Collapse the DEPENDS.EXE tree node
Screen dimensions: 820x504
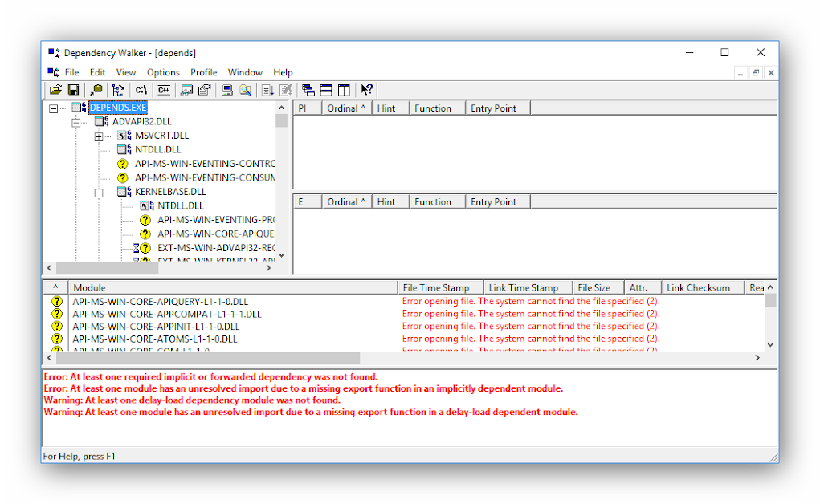[x=53, y=109]
